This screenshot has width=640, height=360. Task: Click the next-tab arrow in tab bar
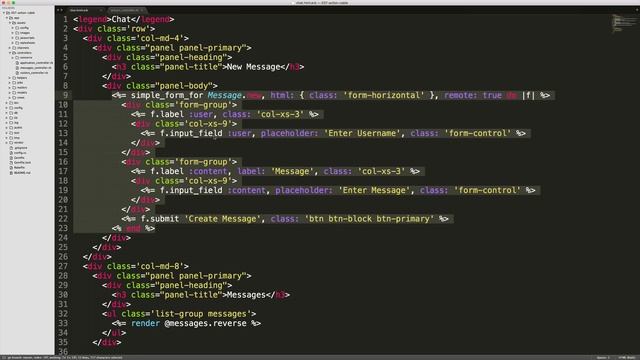[x=62, y=10]
